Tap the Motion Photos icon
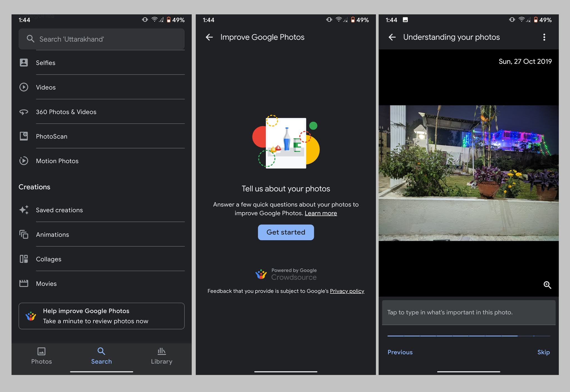Image resolution: width=570 pixels, height=392 pixels. pos(24,161)
